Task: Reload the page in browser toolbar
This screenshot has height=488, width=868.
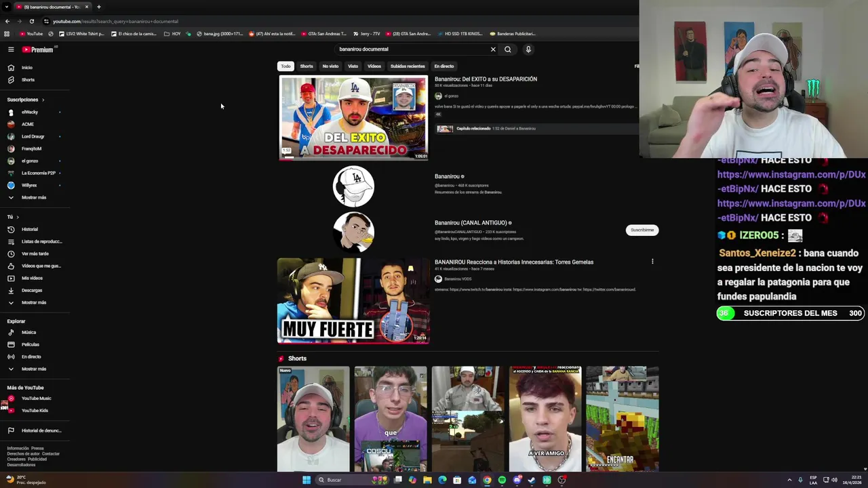Action: 32,21
